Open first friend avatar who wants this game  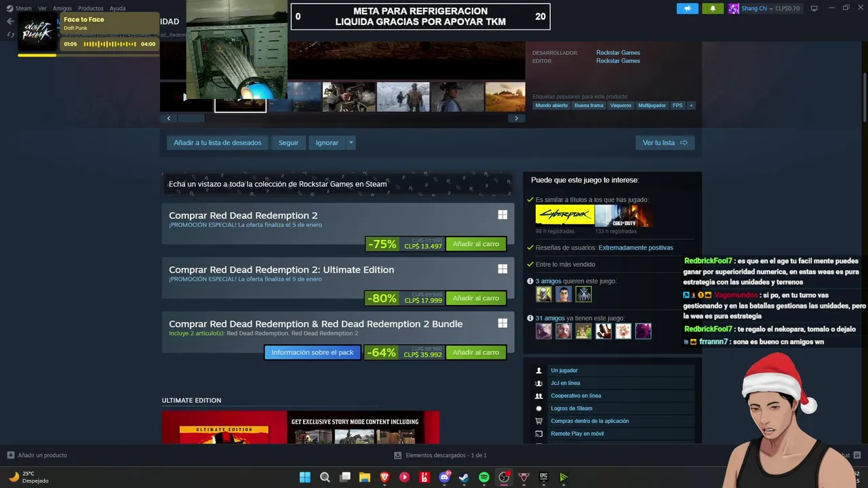544,294
